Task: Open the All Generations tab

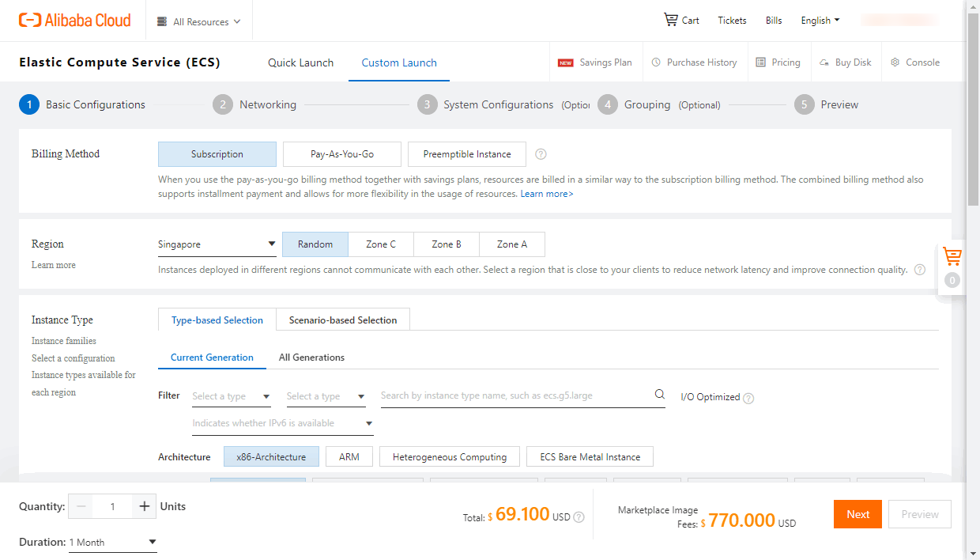Action: tap(311, 358)
